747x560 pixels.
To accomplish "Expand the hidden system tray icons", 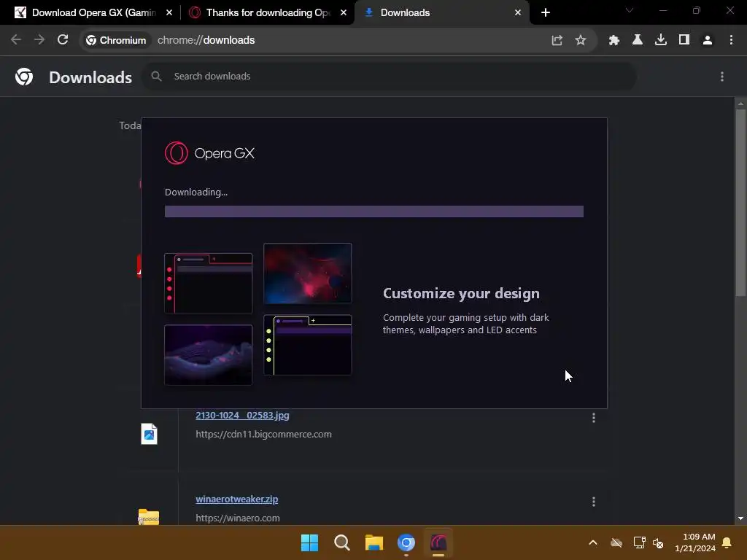I will coord(593,542).
